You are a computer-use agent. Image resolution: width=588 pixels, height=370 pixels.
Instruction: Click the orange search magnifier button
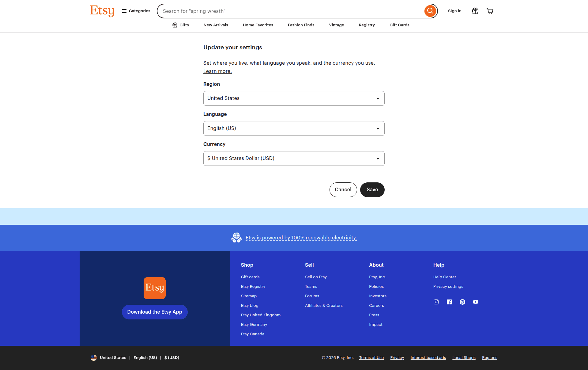[x=430, y=11]
